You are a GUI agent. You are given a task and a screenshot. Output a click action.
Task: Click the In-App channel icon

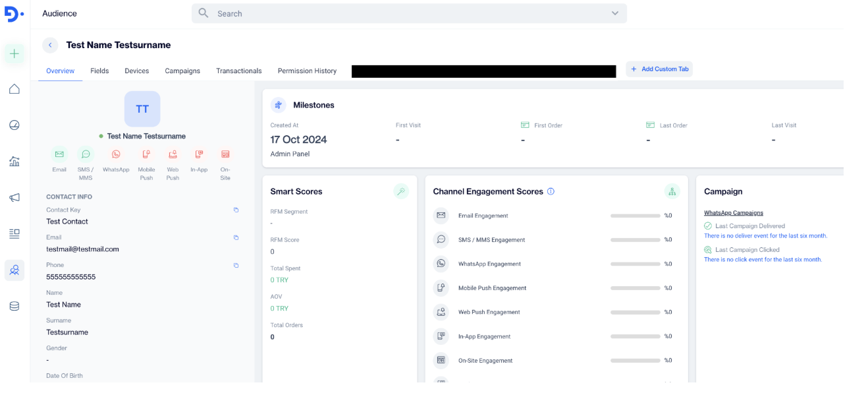(x=199, y=154)
